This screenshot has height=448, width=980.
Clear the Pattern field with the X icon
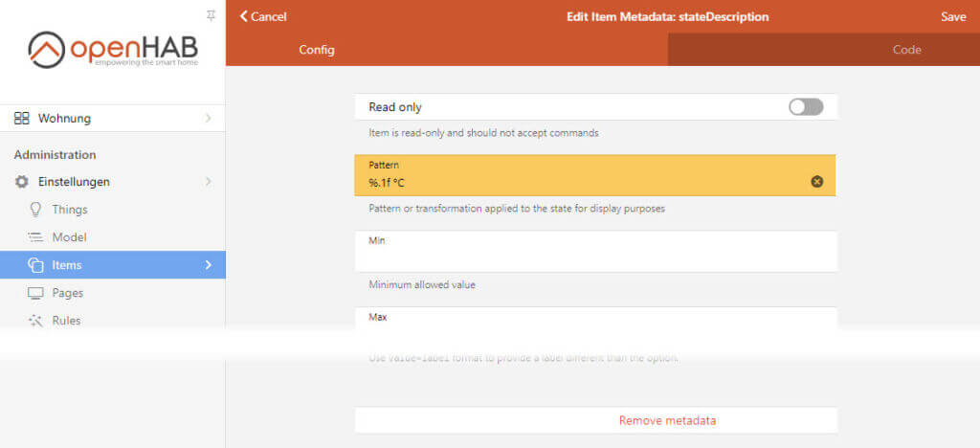click(817, 182)
